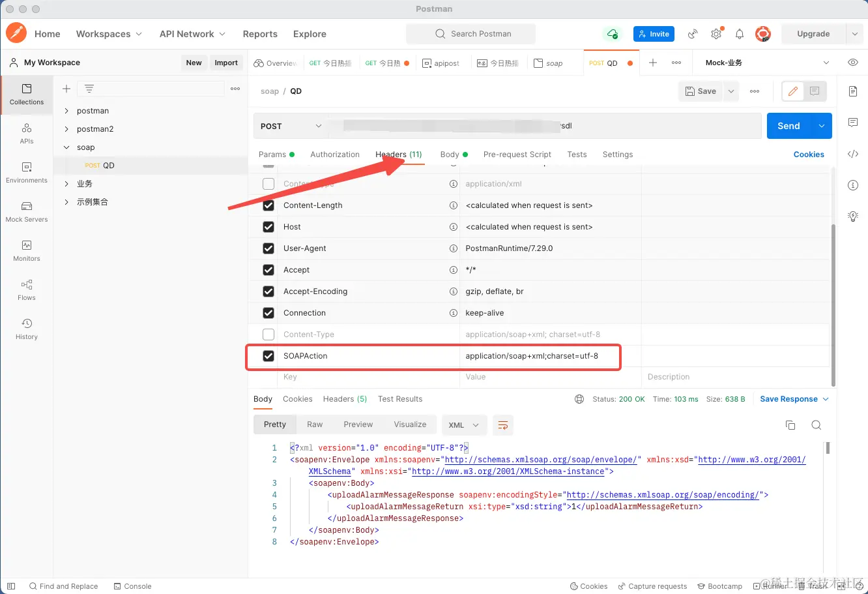
Task: Uncheck the Connection header checkbox
Action: tap(268, 313)
